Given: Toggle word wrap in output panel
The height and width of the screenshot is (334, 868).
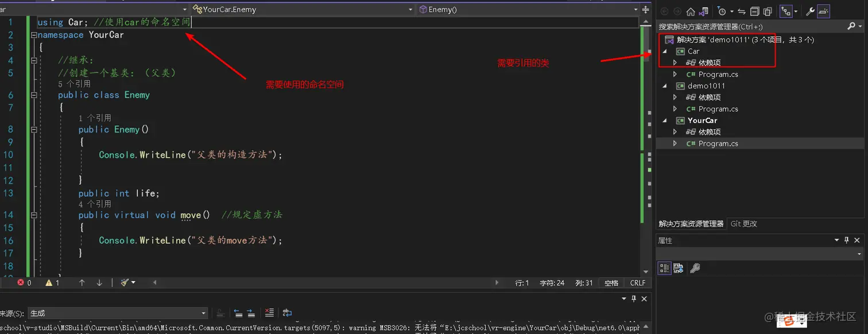Looking at the screenshot, I should click(288, 313).
